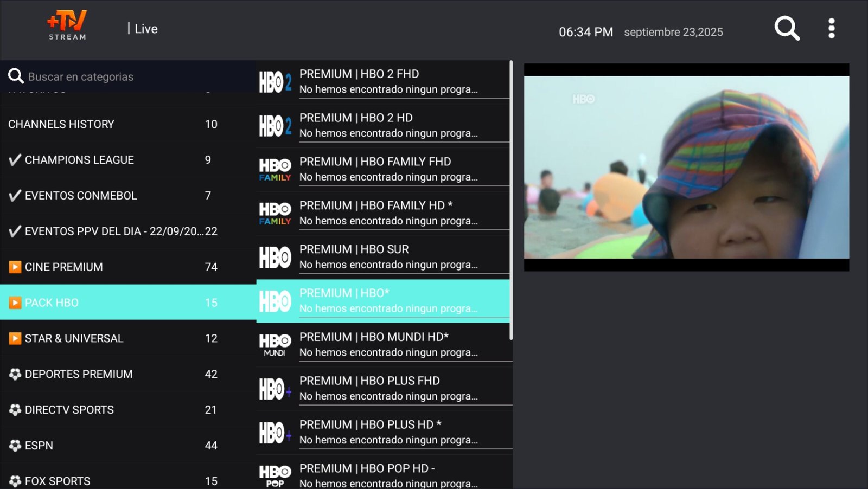Click the live video preview thumbnail
The width and height of the screenshot is (868, 489).
tap(686, 167)
